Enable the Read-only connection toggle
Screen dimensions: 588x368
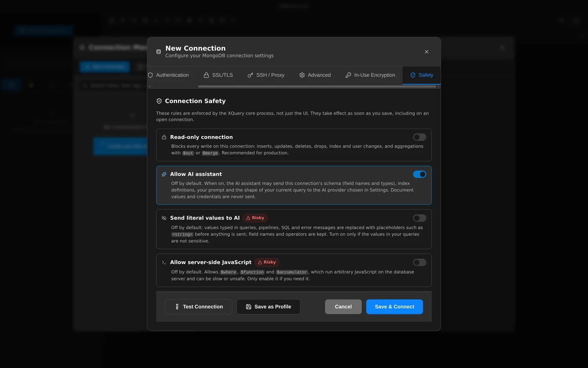coord(419,137)
